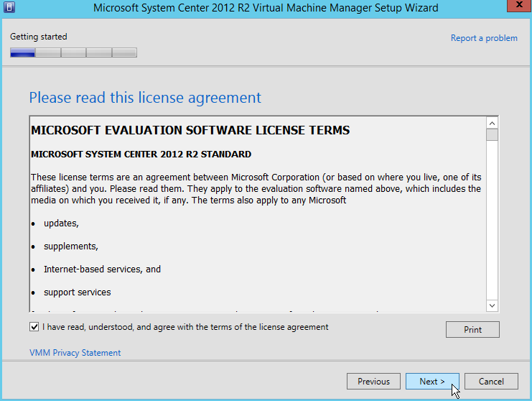Cancel the setup wizard
Viewport: 532px width, 401px height.
pyautogui.click(x=491, y=382)
